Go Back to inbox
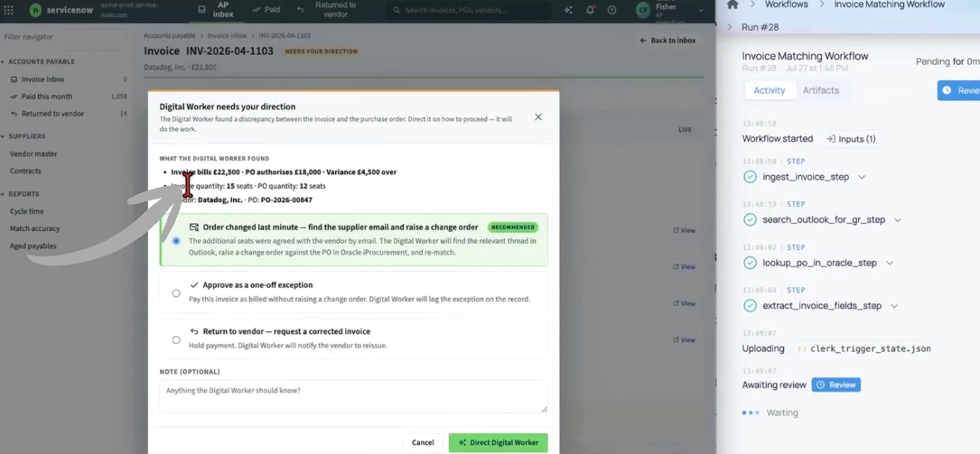The width and height of the screenshot is (980, 454). pyautogui.click(x=667, y=41)
